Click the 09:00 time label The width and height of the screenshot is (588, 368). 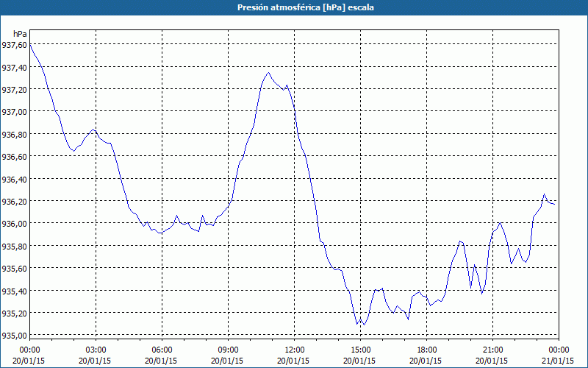[228, 350]
